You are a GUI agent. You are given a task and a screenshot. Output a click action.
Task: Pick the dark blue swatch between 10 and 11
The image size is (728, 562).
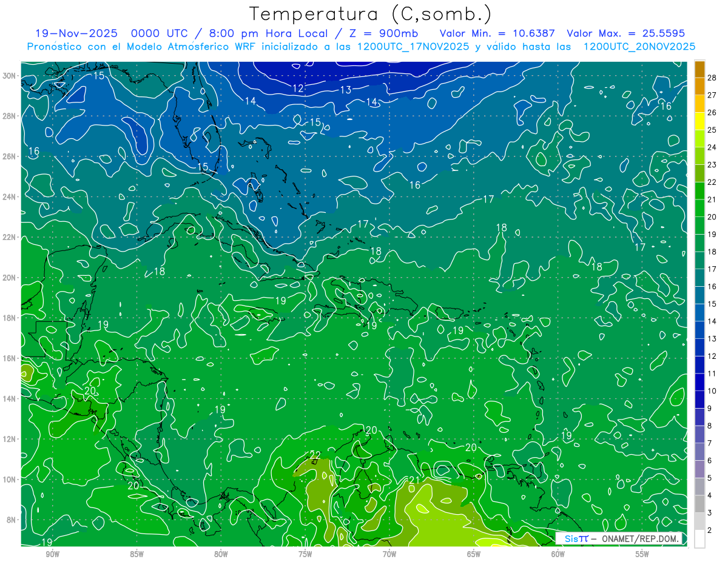tap(699, 382)
